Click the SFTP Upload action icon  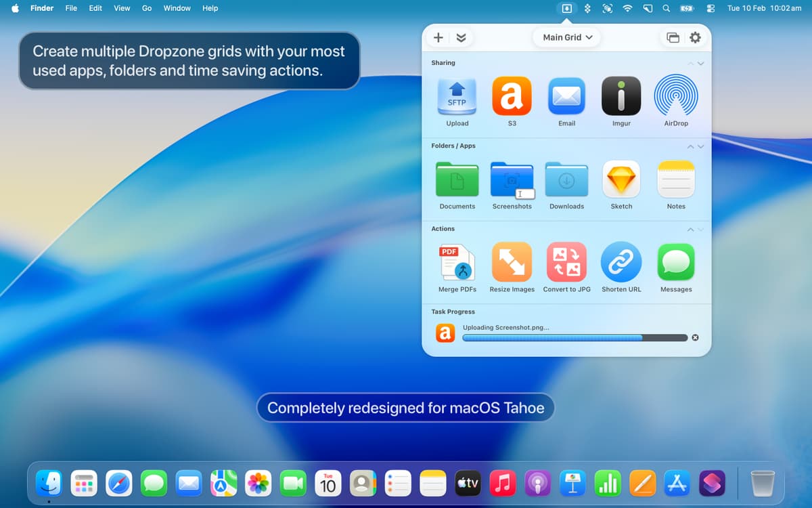click(x=457, y=96)
